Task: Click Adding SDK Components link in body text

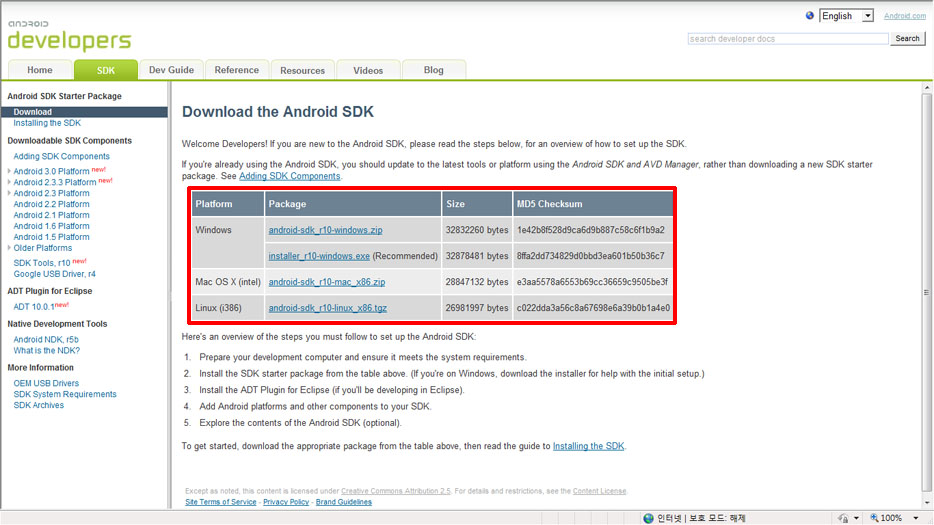Action: coord(289,176)
